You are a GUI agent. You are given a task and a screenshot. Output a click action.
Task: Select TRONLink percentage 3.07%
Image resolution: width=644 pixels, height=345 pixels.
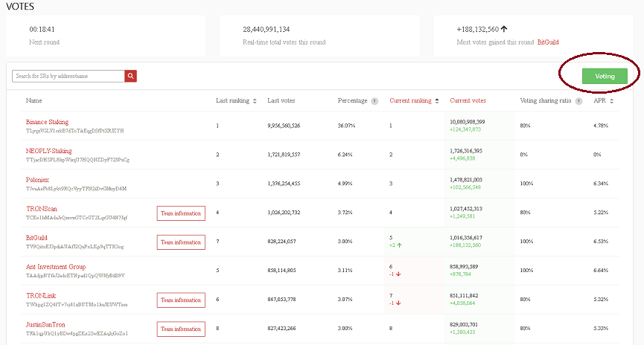click(x=345, y=299)
